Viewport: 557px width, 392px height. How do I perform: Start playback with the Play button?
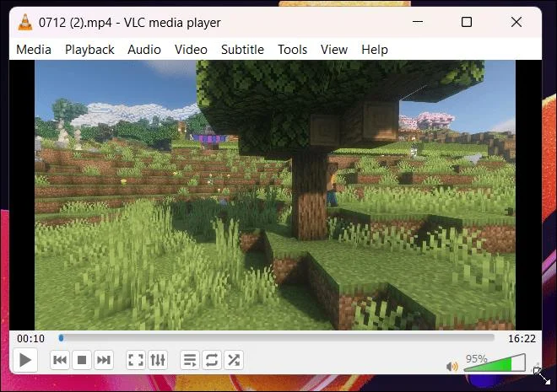click(x=24, y=360)
